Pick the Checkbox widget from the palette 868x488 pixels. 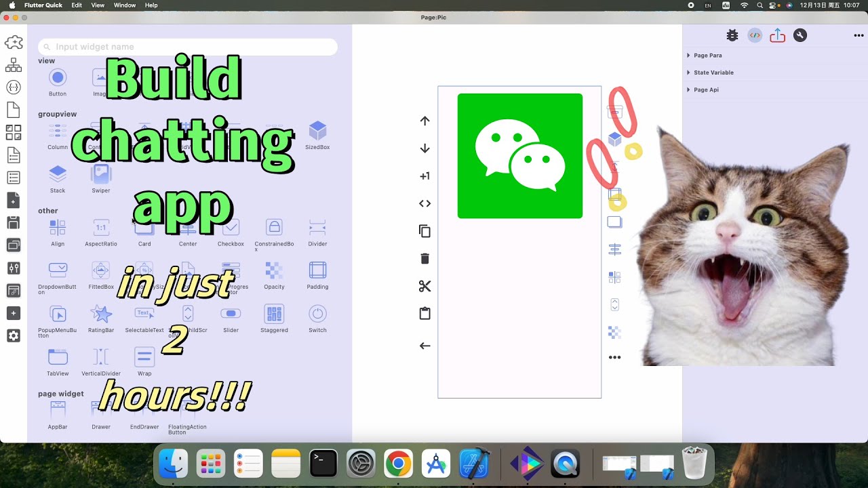[231, 228]
